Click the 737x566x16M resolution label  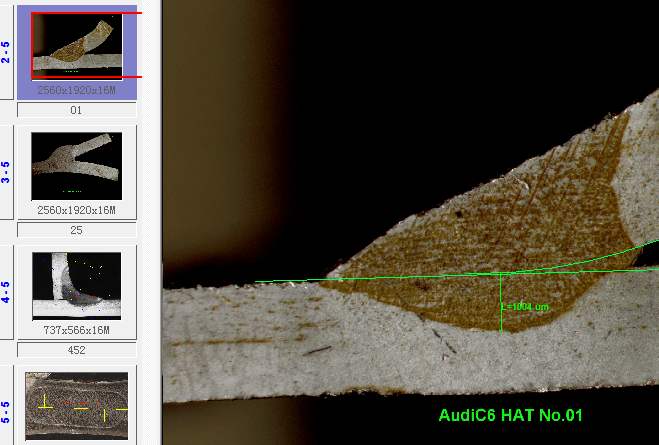pos(76,330)
